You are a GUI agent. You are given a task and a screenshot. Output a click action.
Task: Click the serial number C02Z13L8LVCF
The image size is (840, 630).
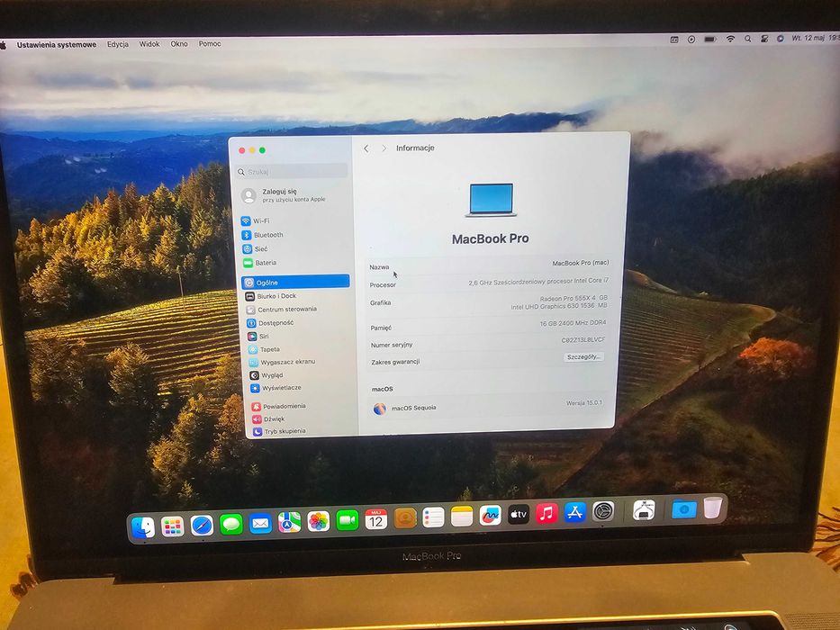(x=583, y=340)
